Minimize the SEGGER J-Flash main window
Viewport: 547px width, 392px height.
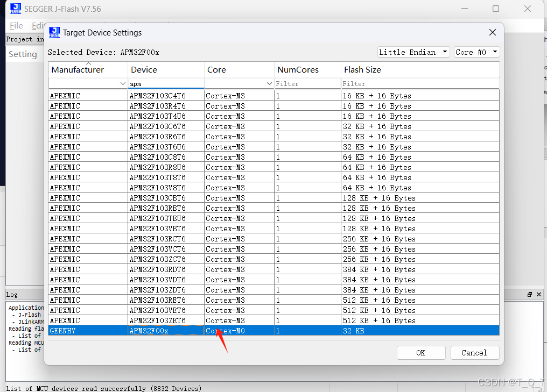[x=464, y=9]
